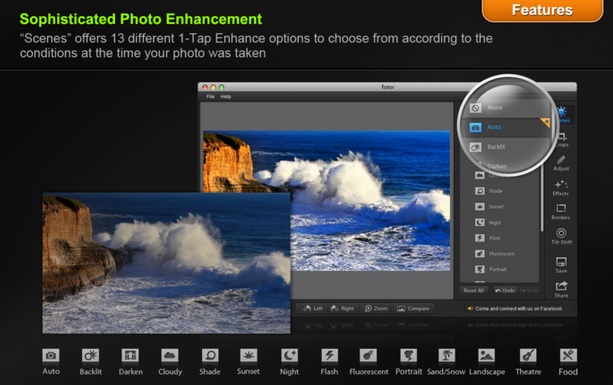Click the Compare button in the bottom toolbar

(x=413, y=308)
